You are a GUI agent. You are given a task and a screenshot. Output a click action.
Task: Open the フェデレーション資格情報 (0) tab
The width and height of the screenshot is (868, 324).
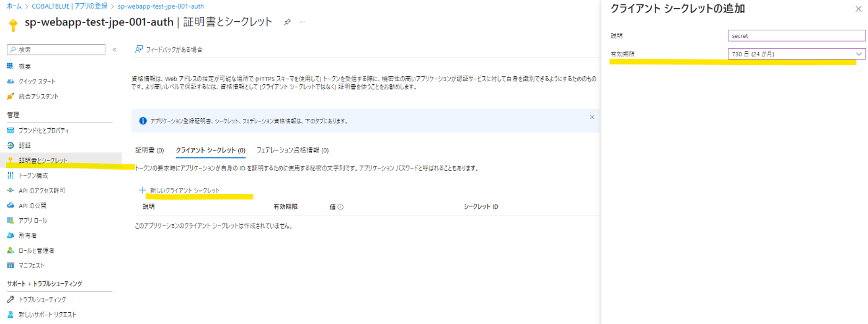293,150
